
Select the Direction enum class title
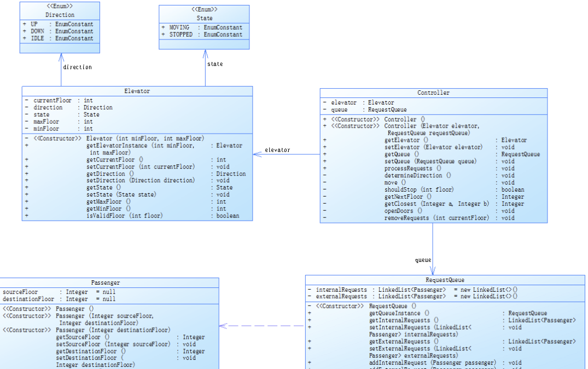(x=60, y=15)
